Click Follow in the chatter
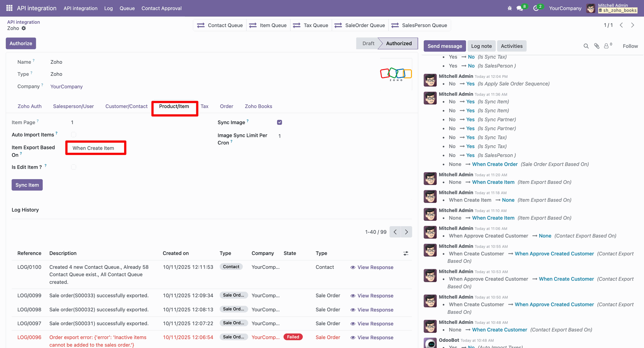 tap(630, 46)
